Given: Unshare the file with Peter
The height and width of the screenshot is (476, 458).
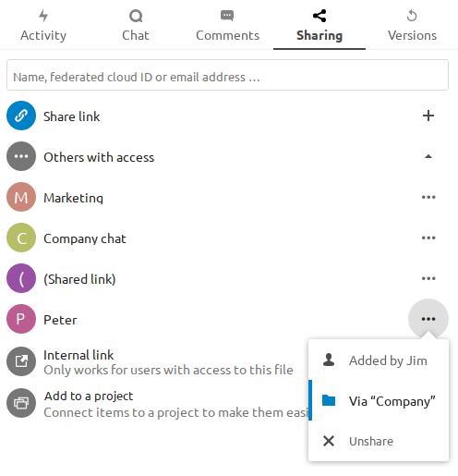Looking at the screenshot, I should [x=379, y=441].
